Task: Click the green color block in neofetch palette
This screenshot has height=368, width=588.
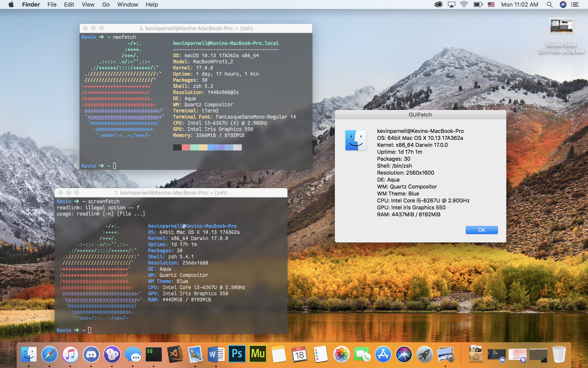Action: tap(194, 147)
